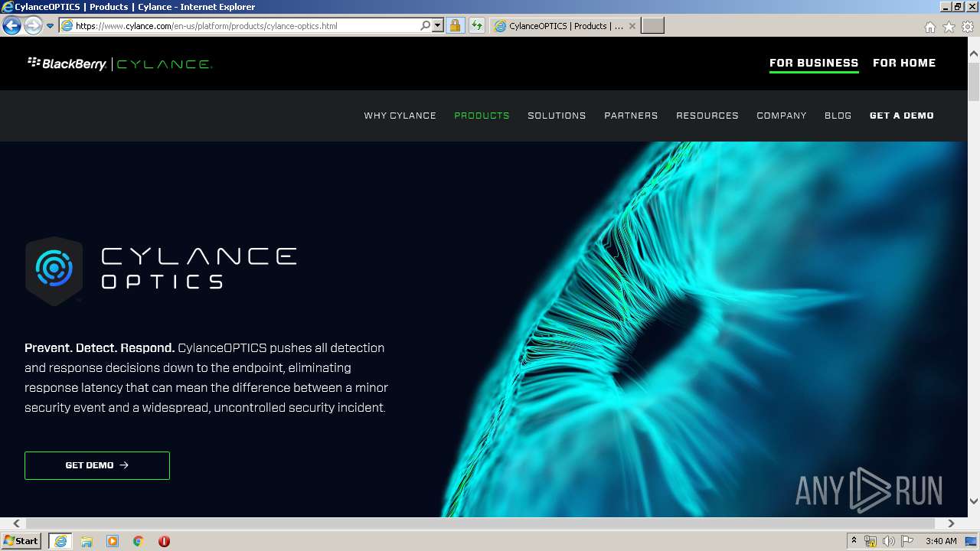
Task: Open recent pages dropdown beside Forward button
Action: pyautogui.click(x=51, y=26)
